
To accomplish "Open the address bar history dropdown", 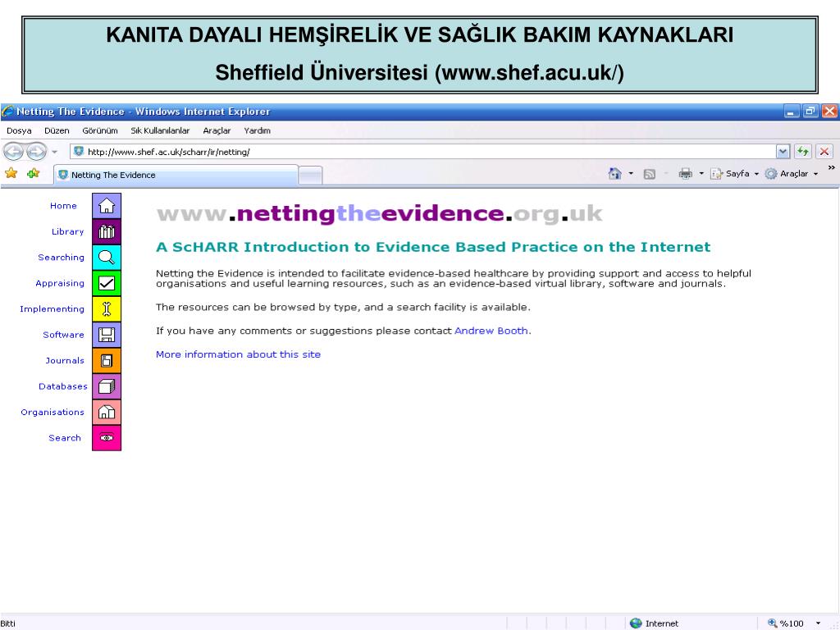I will [x=783, y=152].
